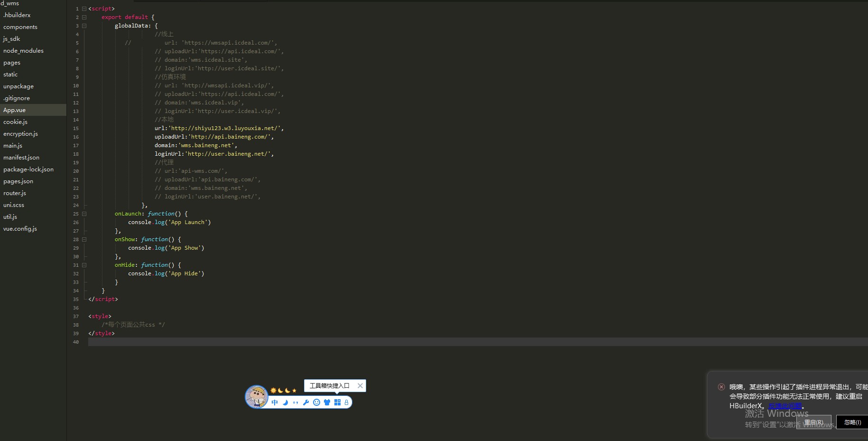The width and height of the screenshot is (868, 441).
Task: Click the 'App Launch' console.log line
Action: (x=169, y=222)
